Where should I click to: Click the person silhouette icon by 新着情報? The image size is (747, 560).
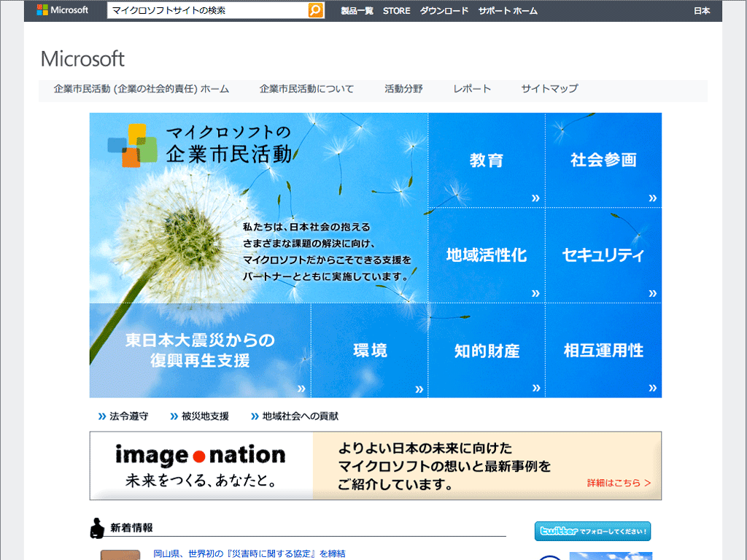click(x=97, y=528)
